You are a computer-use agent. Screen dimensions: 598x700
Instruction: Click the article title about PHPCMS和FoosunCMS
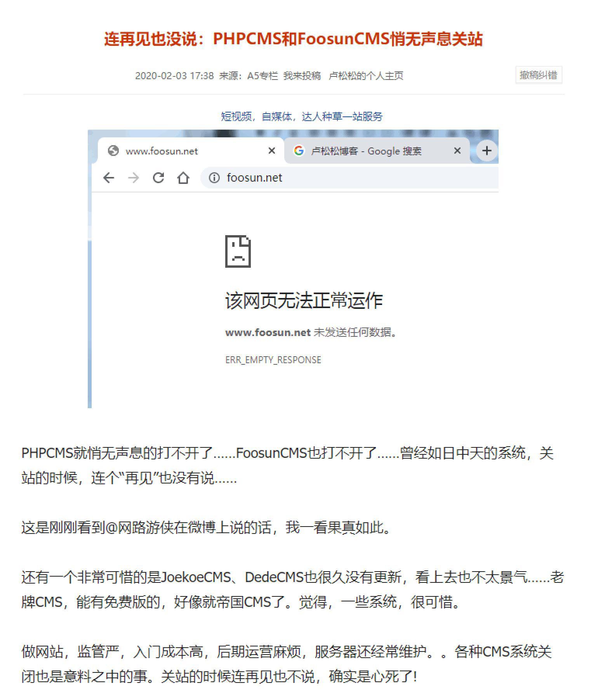point(293,39)
